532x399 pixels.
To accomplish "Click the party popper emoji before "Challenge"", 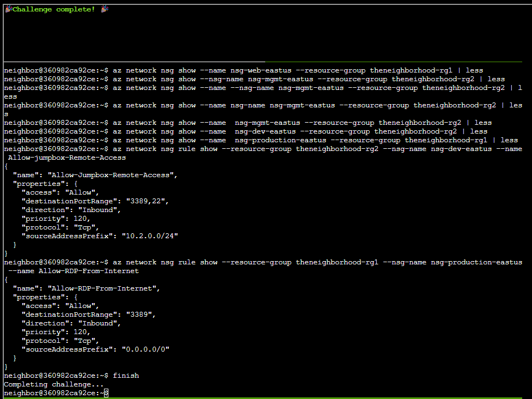I will [9, 9].
